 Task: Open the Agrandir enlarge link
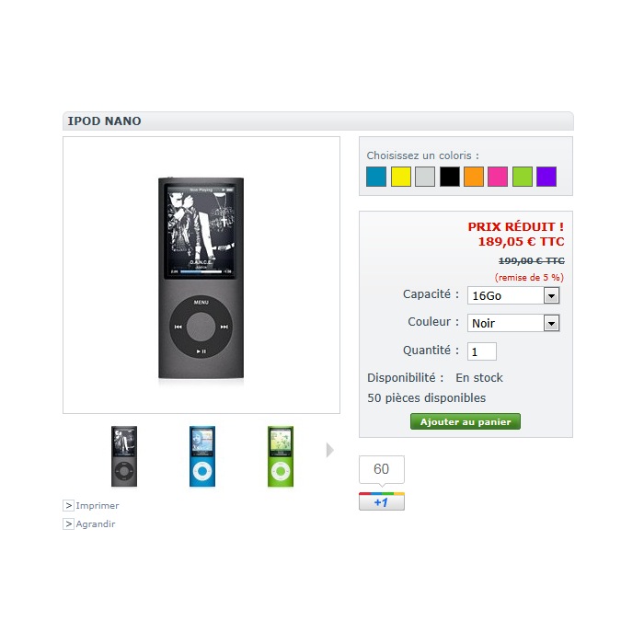(x=96, y=523)
